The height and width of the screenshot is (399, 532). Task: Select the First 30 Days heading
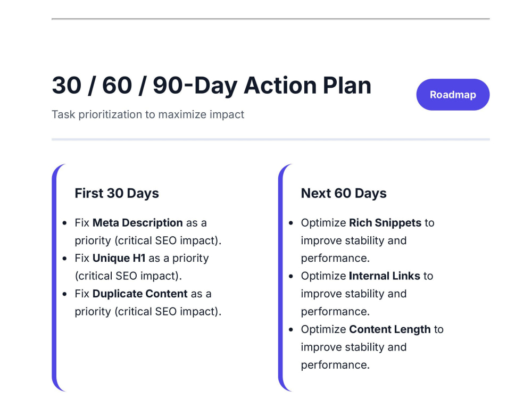(x=117, y=193)
